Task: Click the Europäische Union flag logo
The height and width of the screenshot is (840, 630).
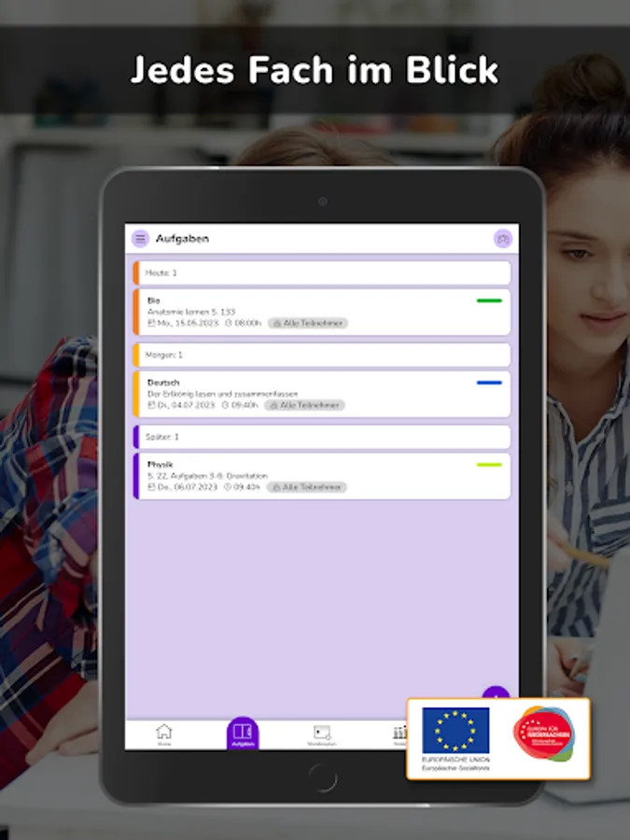Action: (455, 731)
